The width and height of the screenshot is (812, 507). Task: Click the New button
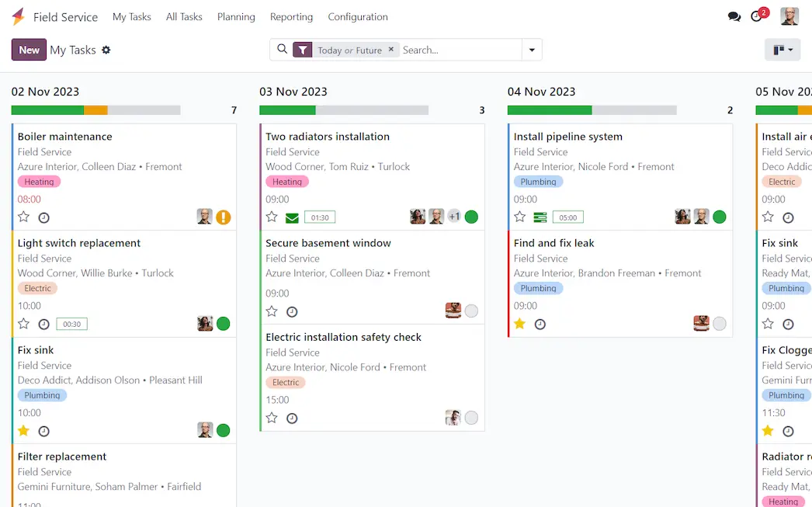29,50
